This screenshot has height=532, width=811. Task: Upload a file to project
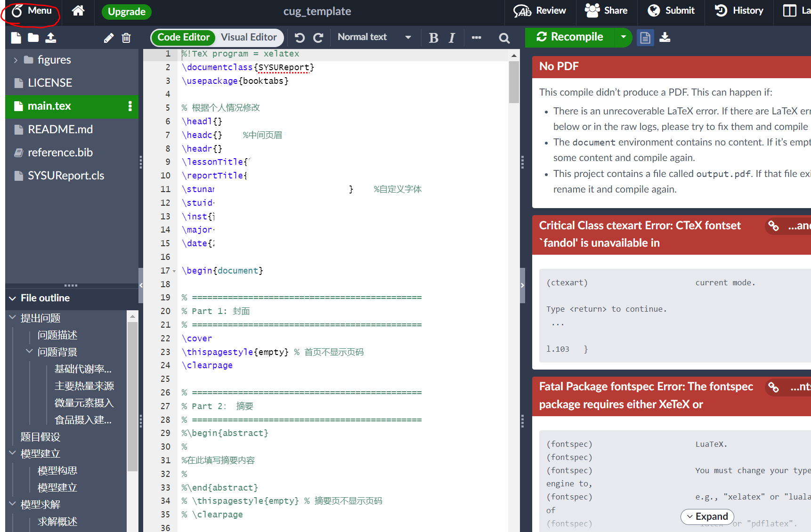pos(50,38)
